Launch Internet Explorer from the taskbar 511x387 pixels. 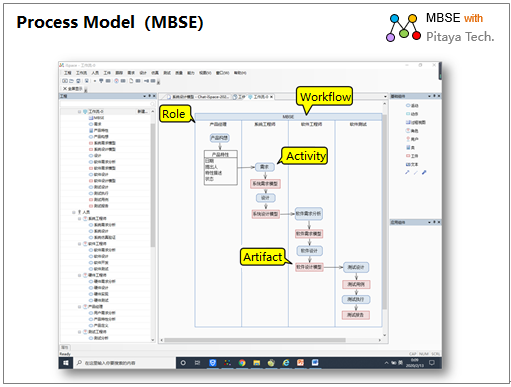[286, 363]
